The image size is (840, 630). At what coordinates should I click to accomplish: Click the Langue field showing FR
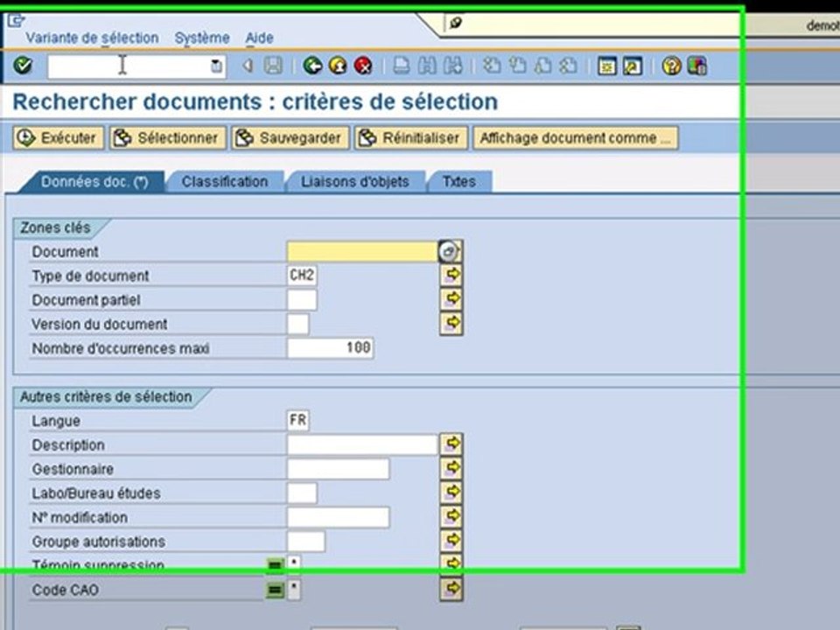298,420
